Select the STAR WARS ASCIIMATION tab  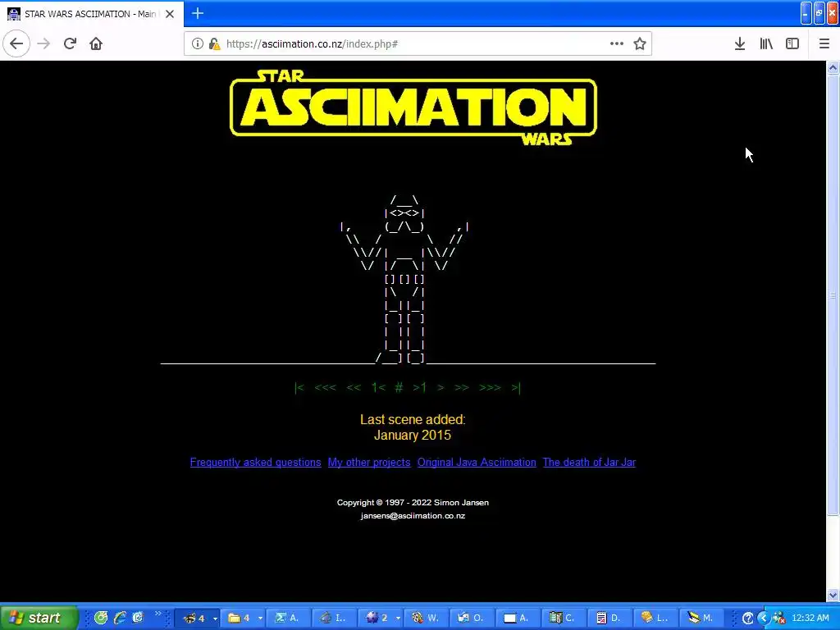[92, 14]
